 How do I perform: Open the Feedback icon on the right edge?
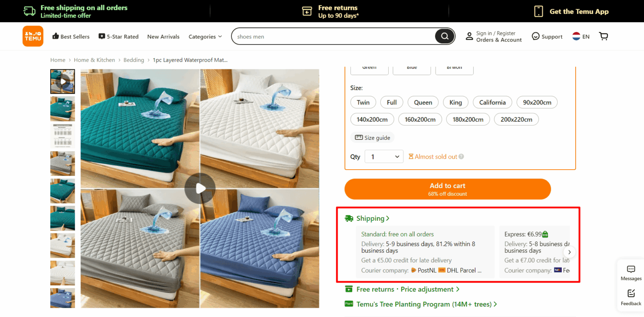tap(631, 293)
